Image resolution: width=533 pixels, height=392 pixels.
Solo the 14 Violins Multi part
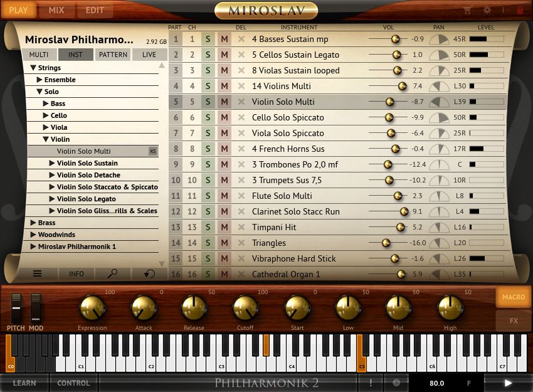click(x=207, y=86)
